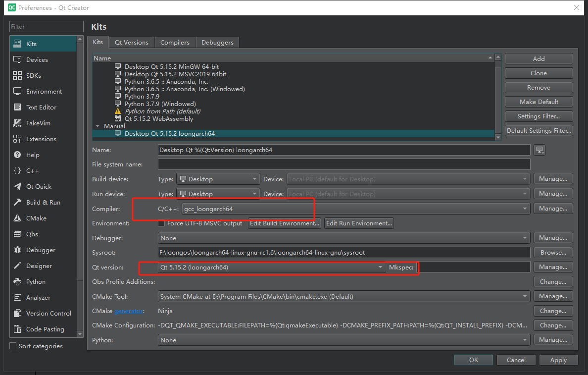This screenshot has width=588, height=375.
Task: Open the SDKs category
Action: [43, 75]
